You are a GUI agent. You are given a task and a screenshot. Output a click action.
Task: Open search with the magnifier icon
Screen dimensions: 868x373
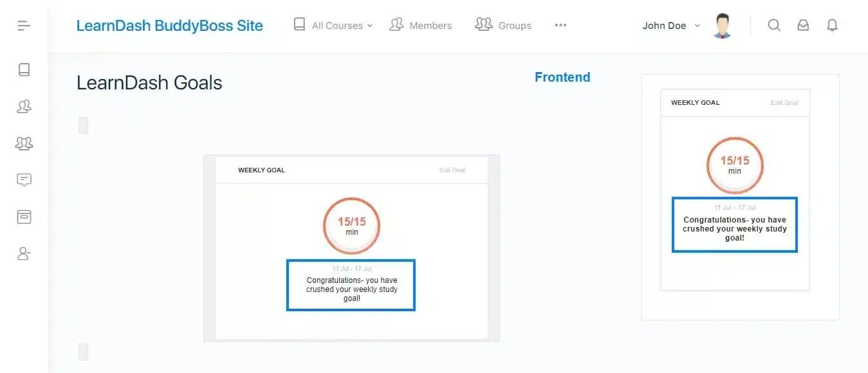(x=774, y=25)
